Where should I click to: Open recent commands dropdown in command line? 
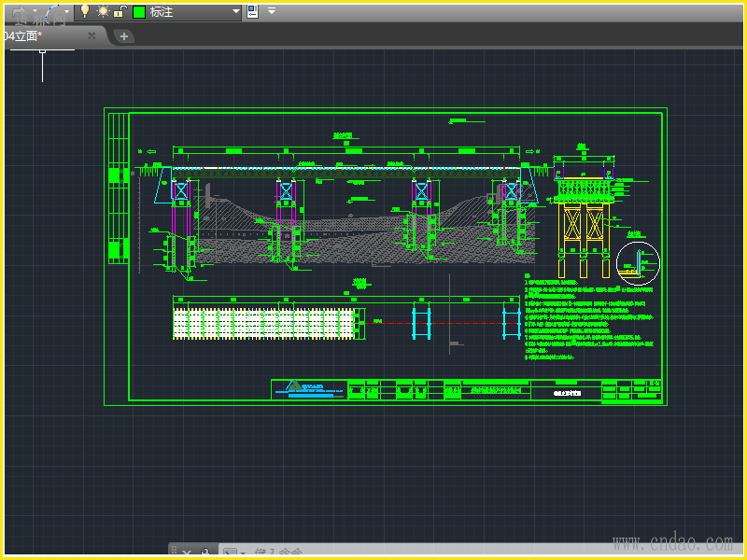[x=232, y=553]
